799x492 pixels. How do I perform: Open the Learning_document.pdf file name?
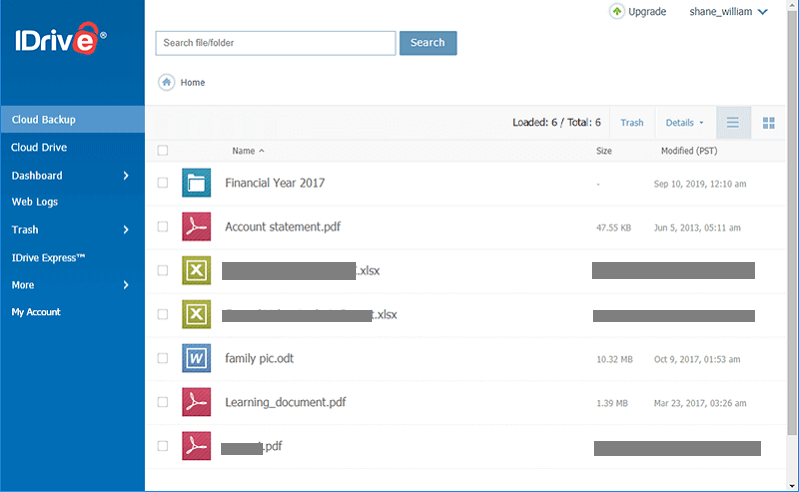click(x=285, y=402)
